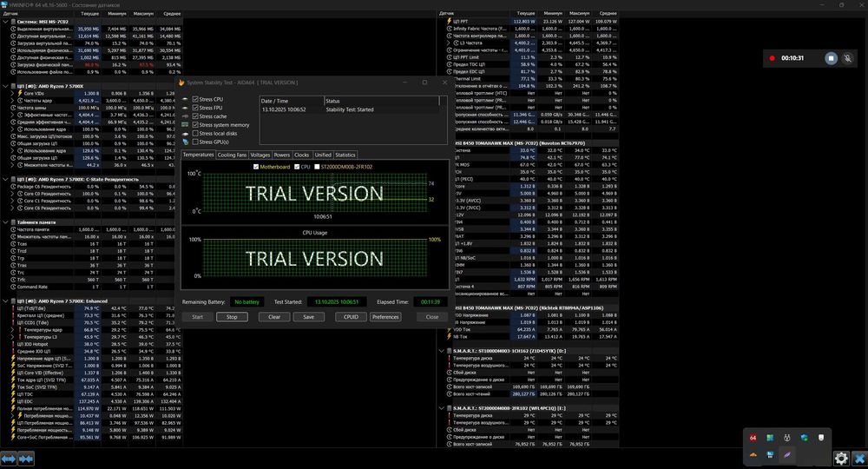This screenshot has height=469, width=868.
Task: Switch to Powers tab
Action: (x=282, y=155)
